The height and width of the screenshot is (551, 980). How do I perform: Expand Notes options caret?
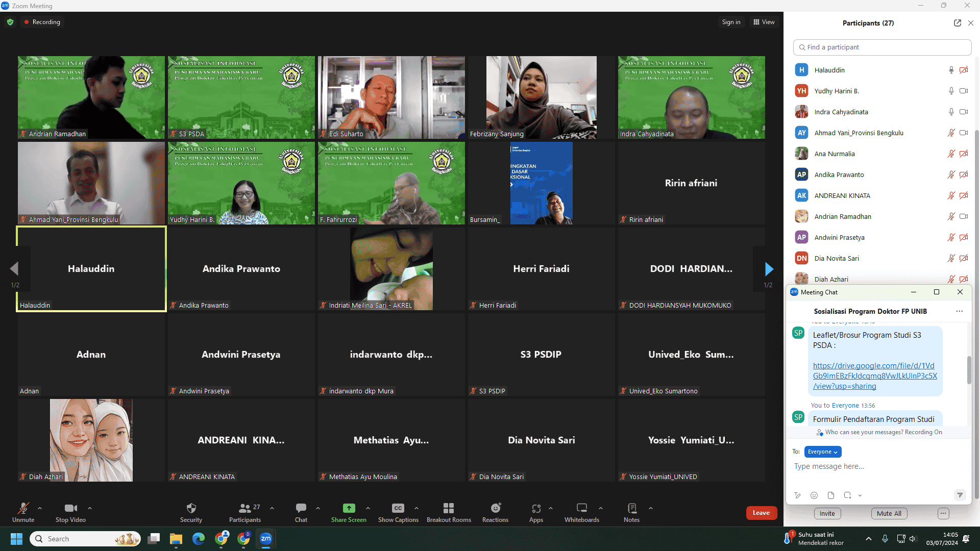[x=651, y=508]
